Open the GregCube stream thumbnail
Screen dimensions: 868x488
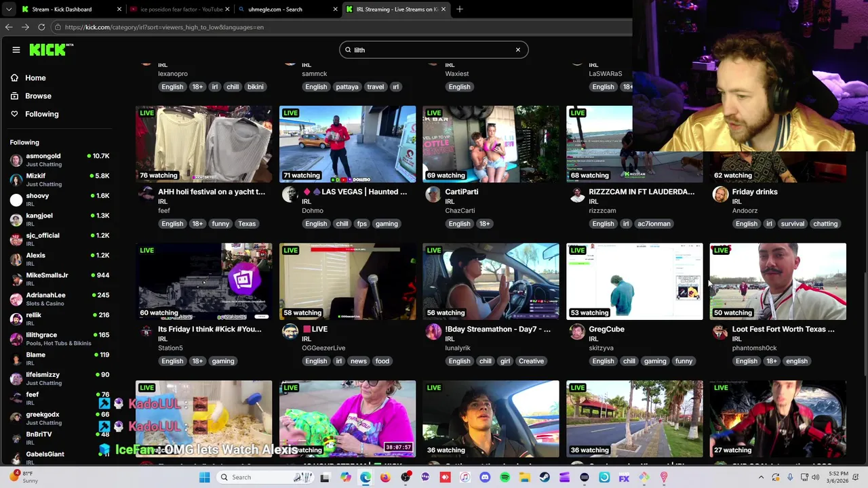635,281
